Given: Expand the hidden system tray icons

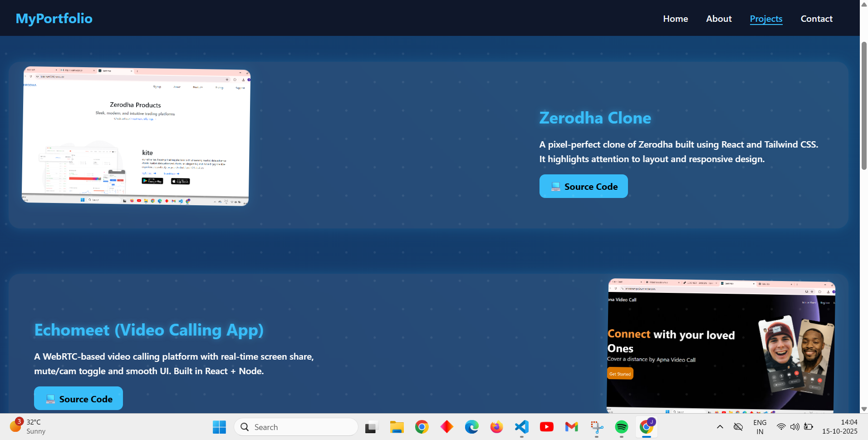Looking at the screenshot, I should click(720, 427).
